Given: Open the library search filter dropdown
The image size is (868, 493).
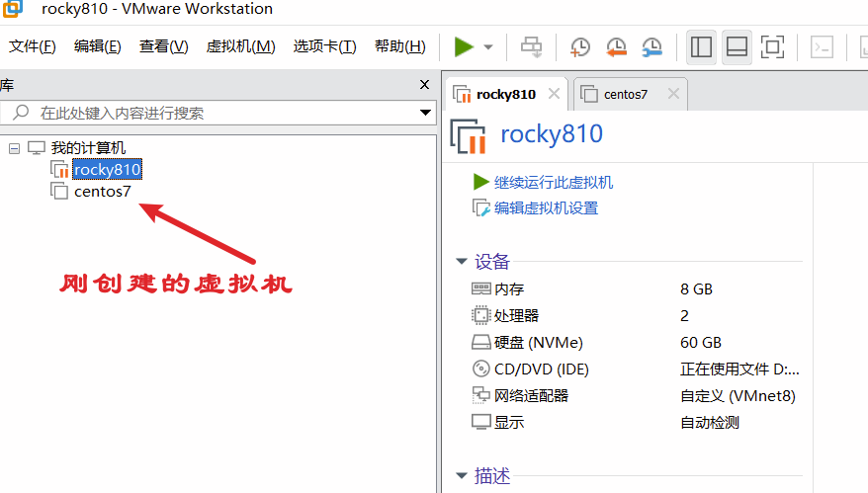Looking at the screenshot, I should [425, 113].
